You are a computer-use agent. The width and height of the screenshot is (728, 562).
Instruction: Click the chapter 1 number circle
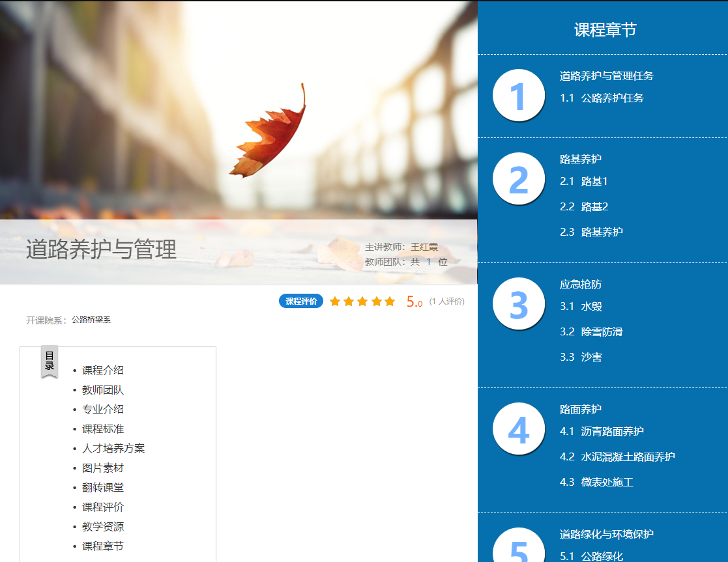(519, 96)
